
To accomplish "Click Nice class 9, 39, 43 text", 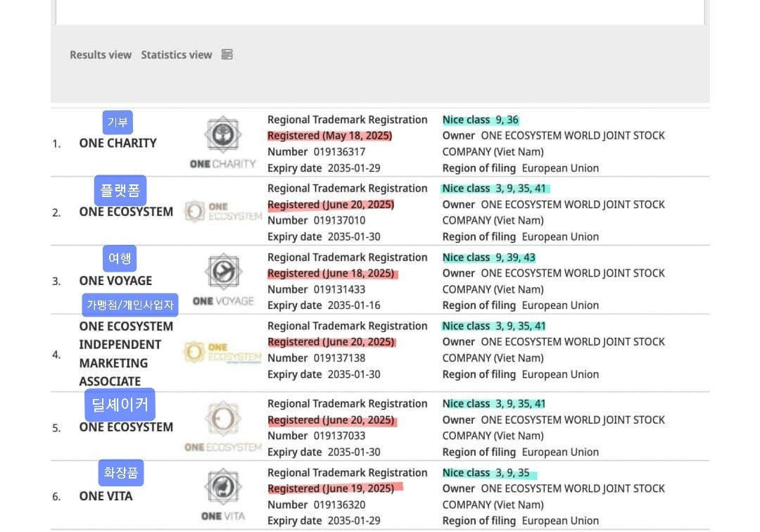I will (489, 258).
